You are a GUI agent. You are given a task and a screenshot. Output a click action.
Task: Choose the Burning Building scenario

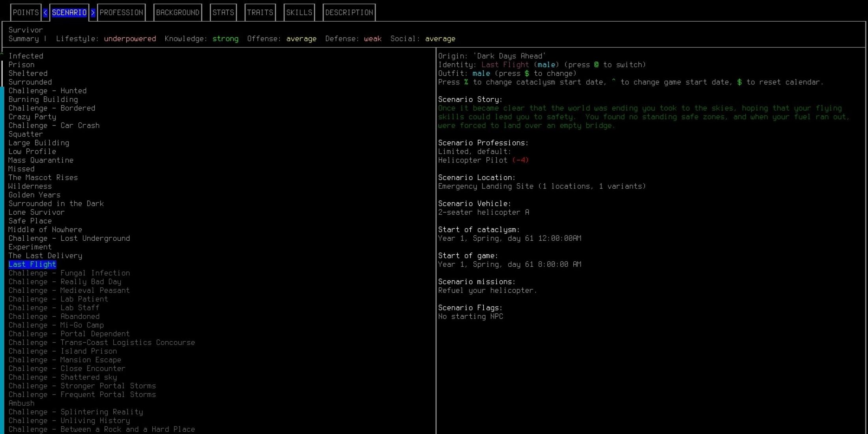[x=43, y=99]
